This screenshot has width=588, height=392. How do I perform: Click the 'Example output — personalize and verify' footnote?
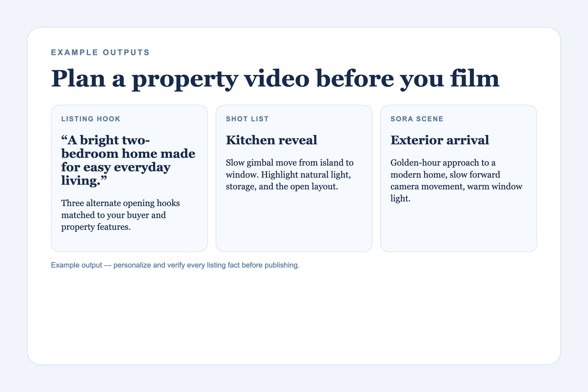175,265
